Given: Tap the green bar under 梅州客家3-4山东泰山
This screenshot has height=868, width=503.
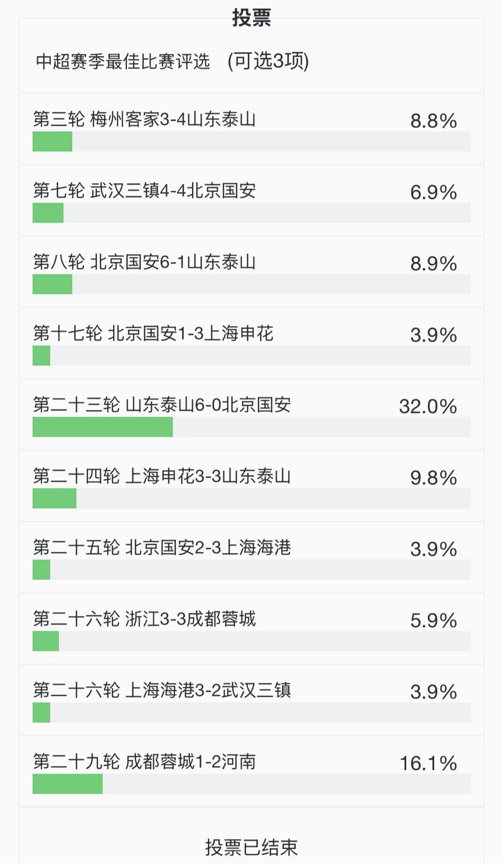Looking at the screenshot, I should point(52,142).
